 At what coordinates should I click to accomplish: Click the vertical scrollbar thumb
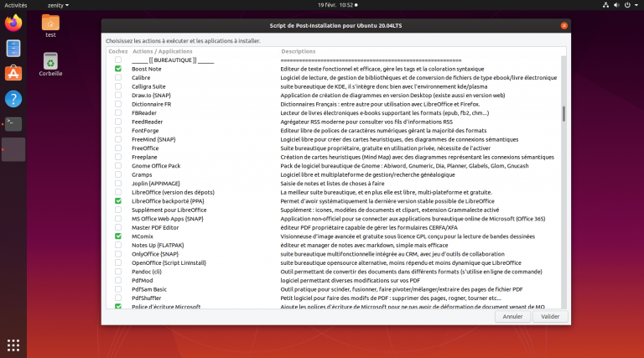click(563, 114)
